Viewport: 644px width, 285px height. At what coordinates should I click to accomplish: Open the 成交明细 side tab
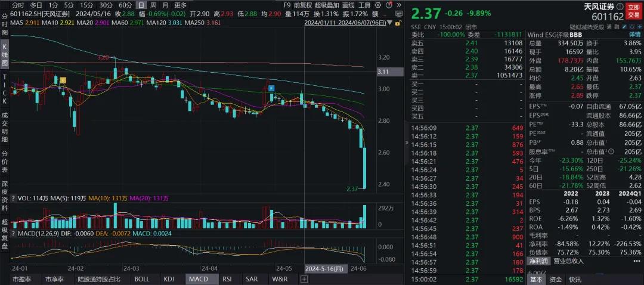coord(5,128)
